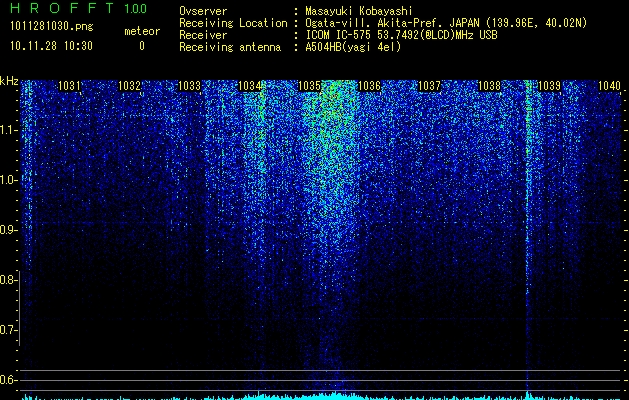Click the timestamp 10.11.28 10:30
Image resolution: width=629 pixels, height=400 pixels.
click(51, 46)
